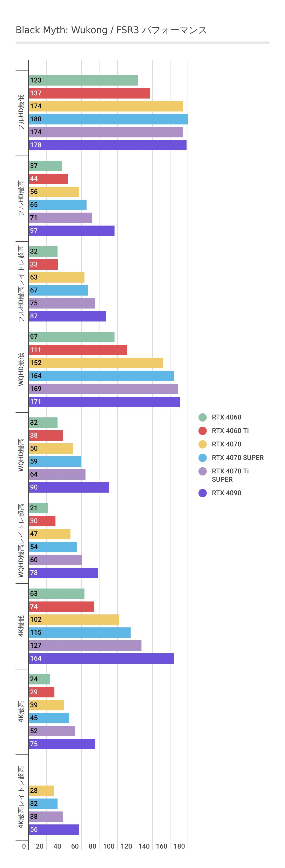Click the green bar labeled 21

point(38,508)
